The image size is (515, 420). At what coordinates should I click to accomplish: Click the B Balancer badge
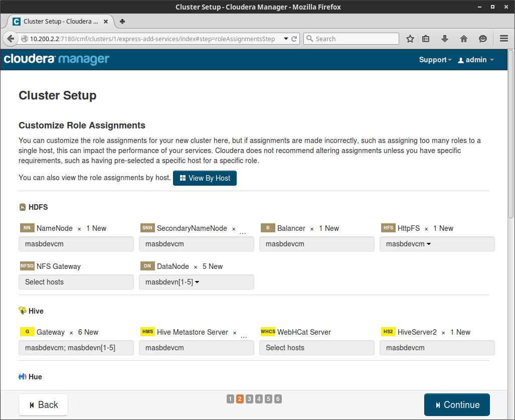point(268,228)
